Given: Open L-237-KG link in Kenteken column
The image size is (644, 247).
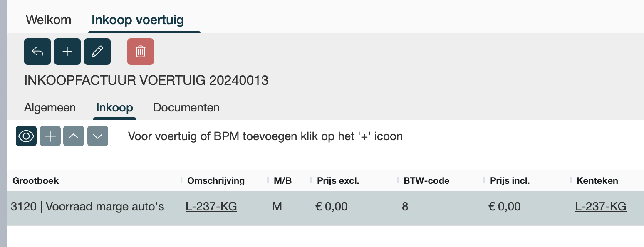Looking at the screenshot, I should [600, 206].
